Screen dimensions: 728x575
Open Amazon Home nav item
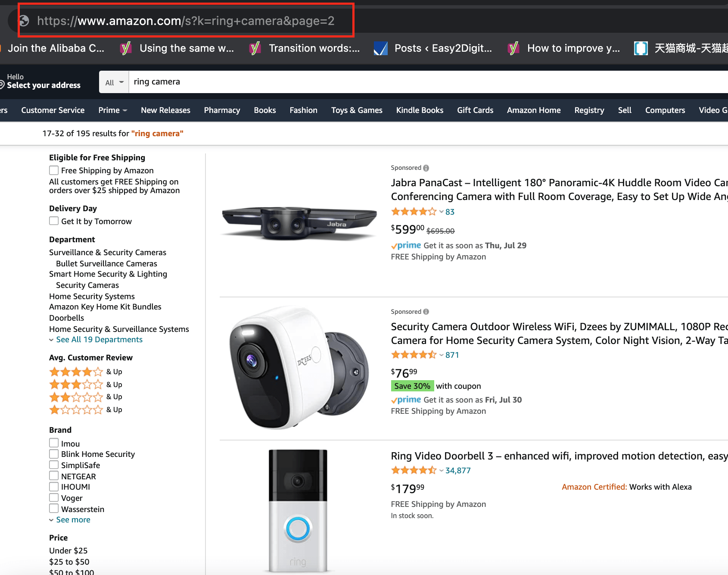534,110
